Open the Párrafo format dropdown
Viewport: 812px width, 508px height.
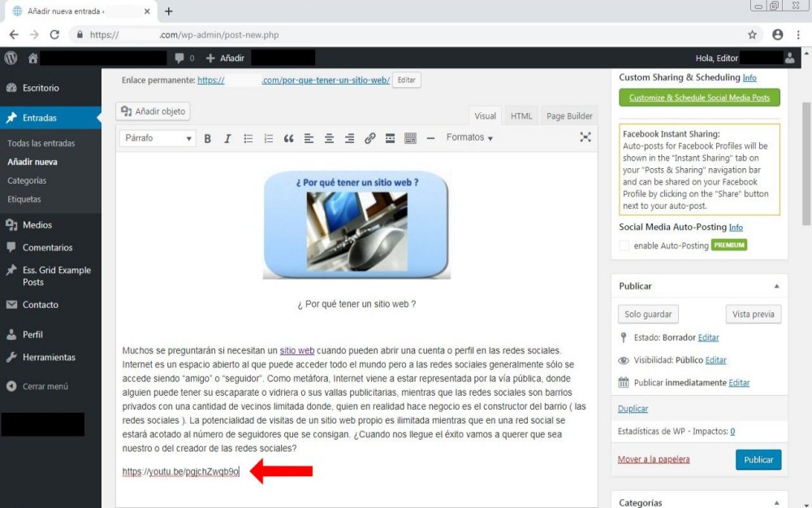tap(157, 138)
